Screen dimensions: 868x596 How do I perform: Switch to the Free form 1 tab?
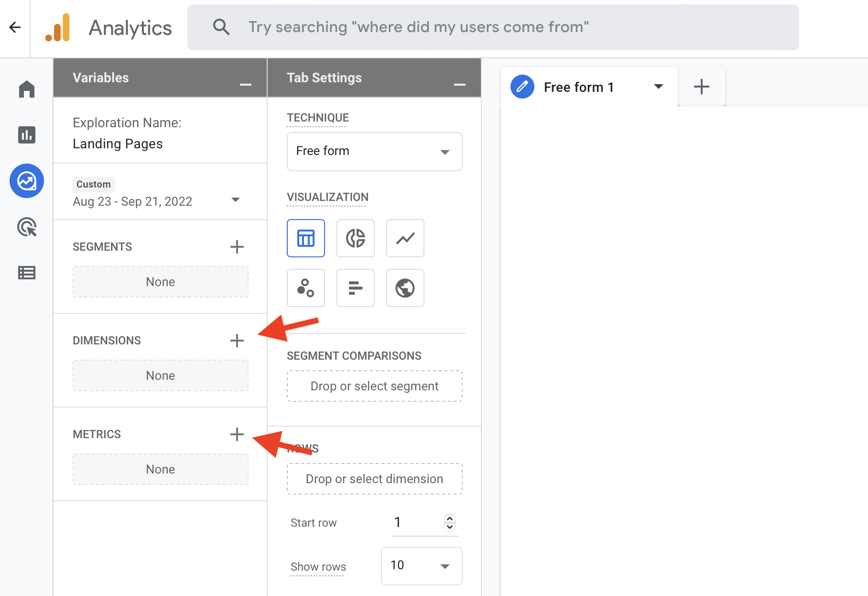(578, 87)
